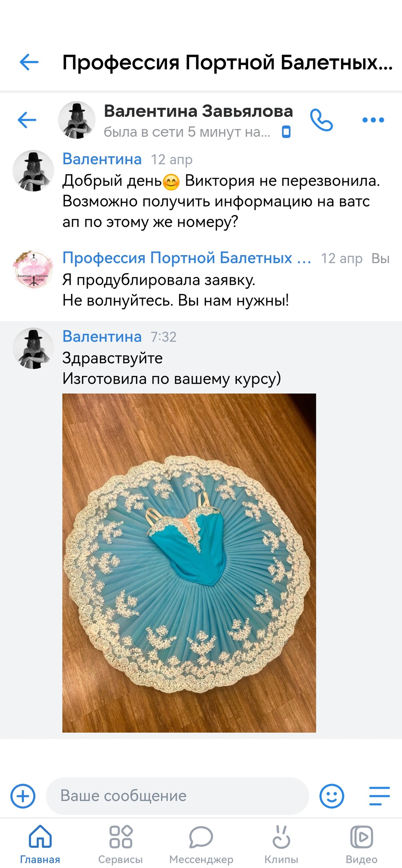Open attachment menu with plus icon

(x=23, y=796)
